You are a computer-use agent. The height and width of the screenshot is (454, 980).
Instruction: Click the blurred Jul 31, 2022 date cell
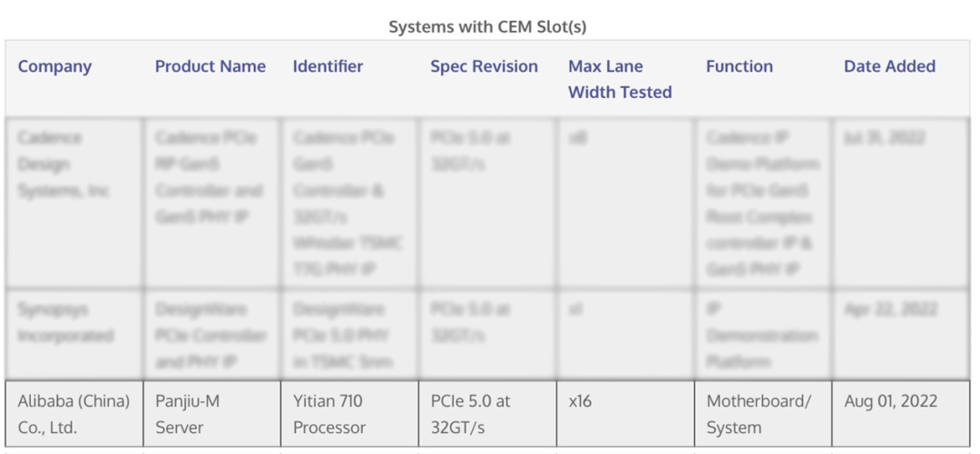[884, 138]
